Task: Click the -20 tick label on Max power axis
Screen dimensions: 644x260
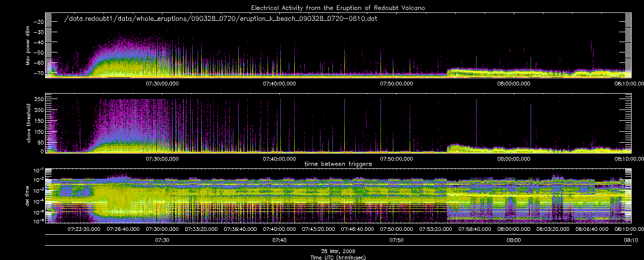Action: [39, 22]
